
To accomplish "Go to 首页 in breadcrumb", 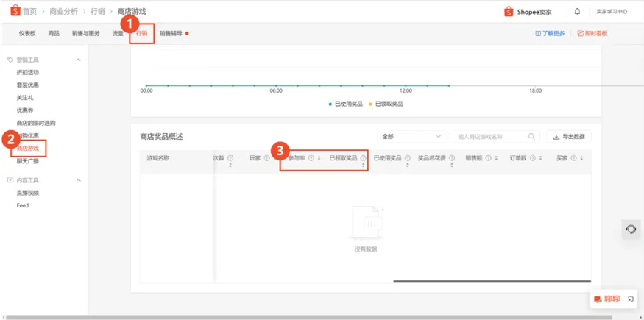I will point(29,12).
